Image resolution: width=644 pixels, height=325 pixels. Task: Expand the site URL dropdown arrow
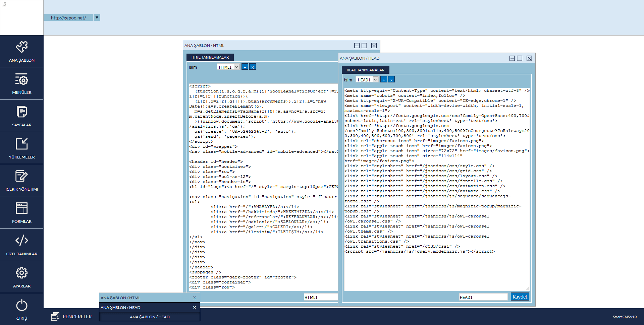click(97, 17)
